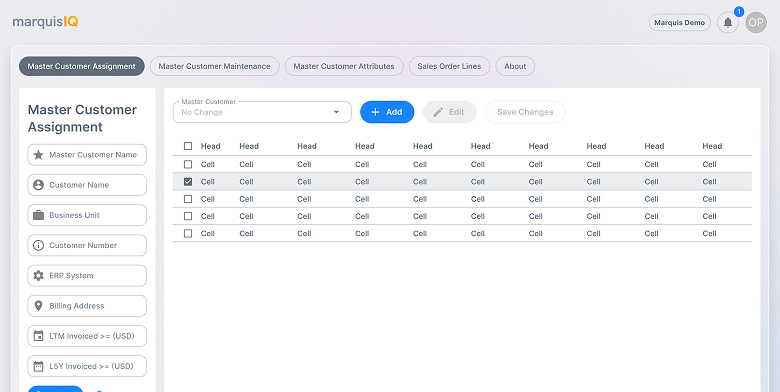
Task: Click the first Head column header
Action: 210,146
